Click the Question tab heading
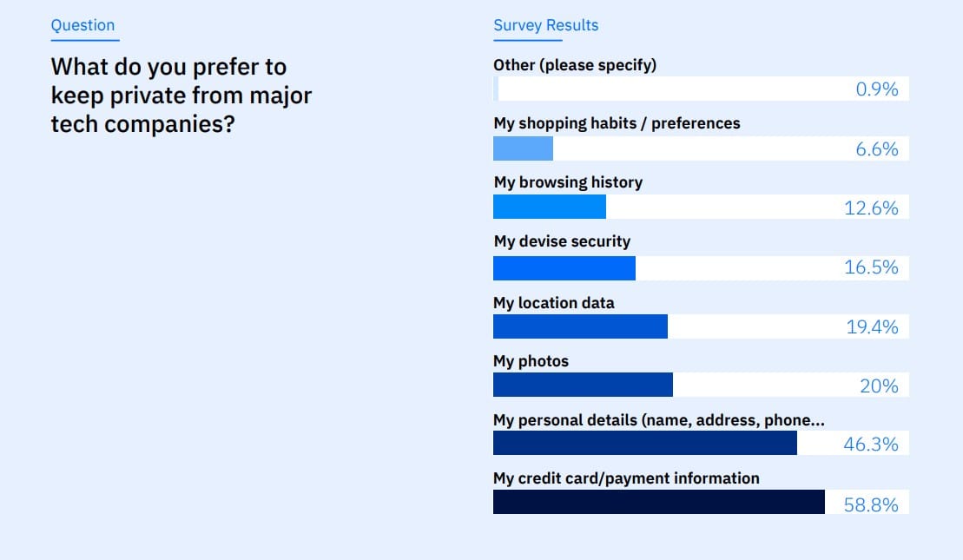 click(82, 26)
